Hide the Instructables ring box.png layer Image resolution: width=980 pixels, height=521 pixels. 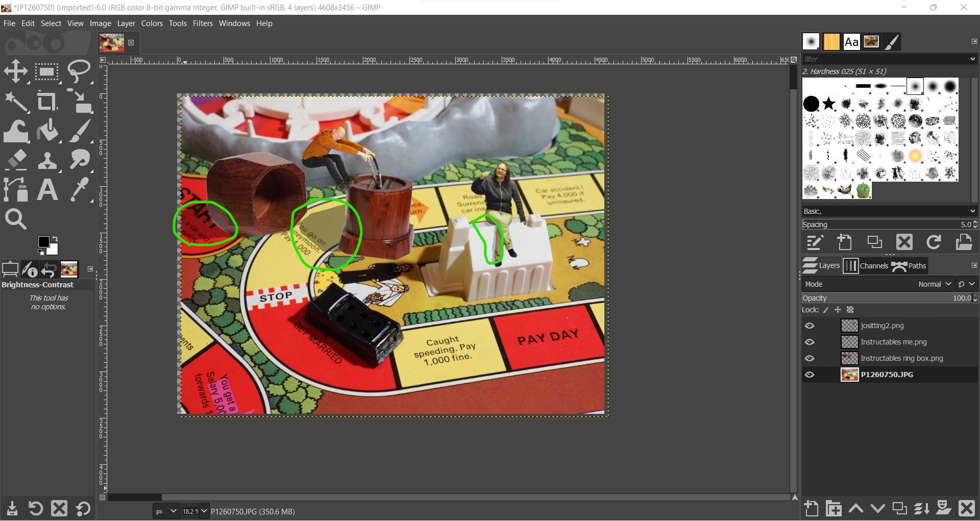(810, 358)
